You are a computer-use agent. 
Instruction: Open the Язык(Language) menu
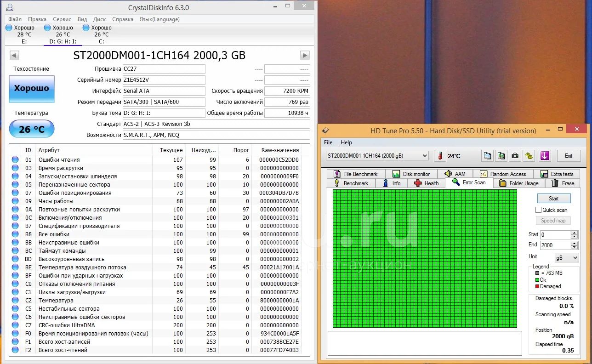pos(159,19)
